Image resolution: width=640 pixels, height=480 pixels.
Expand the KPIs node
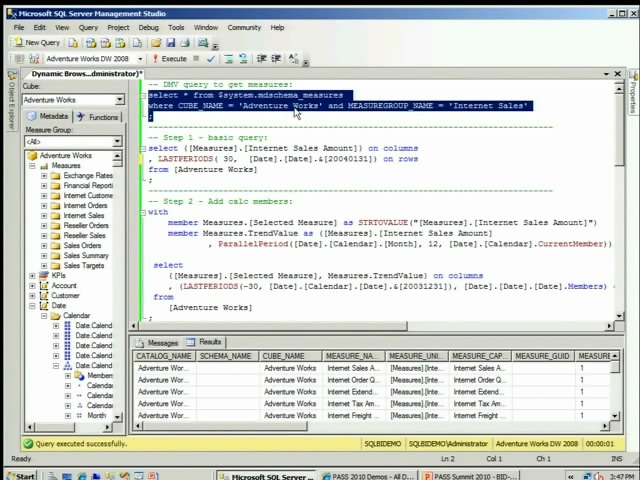[x=32, y=276]
